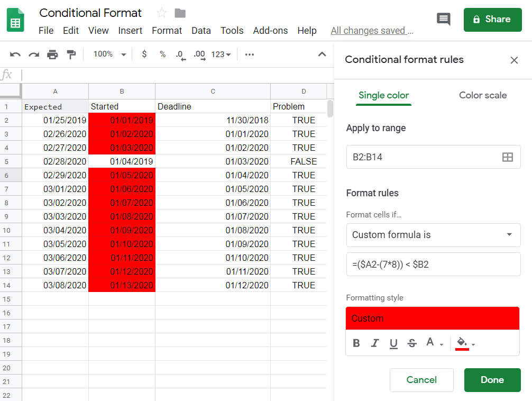Open the Help menu

pos(307,31)
